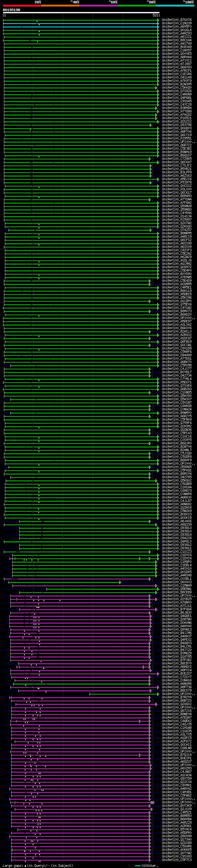
Task: Select hit label UniRef100_C5NZK9
Action: (x=177, y=511)
